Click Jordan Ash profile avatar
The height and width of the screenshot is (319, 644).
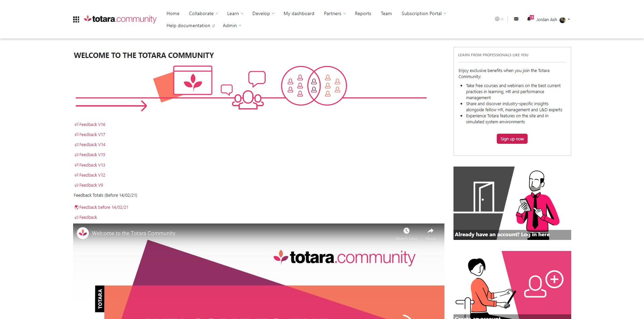point(562,20)
